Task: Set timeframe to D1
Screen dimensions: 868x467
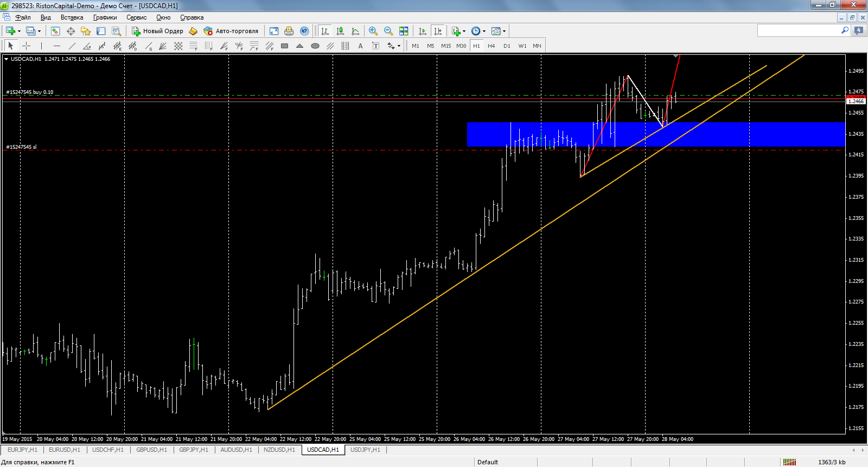Action: [507, 46]
